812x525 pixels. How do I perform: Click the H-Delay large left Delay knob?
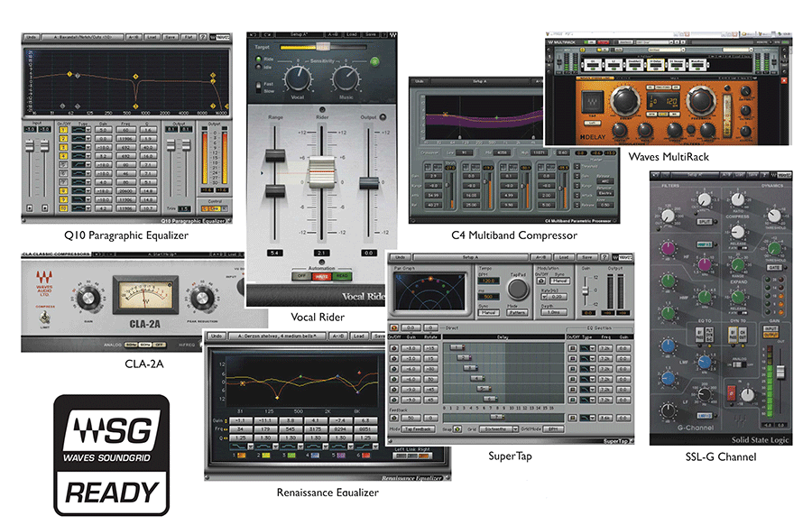(624, 100)
